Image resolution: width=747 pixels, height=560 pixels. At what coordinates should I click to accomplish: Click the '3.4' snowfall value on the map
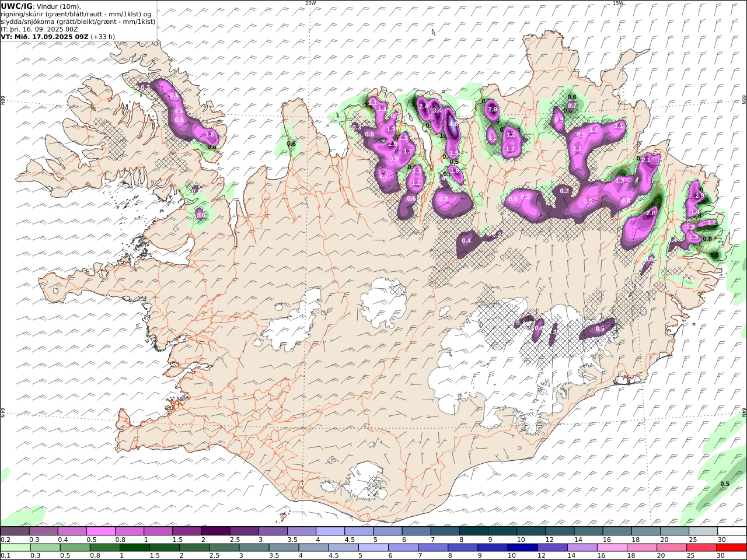click(x=438, y=110)
